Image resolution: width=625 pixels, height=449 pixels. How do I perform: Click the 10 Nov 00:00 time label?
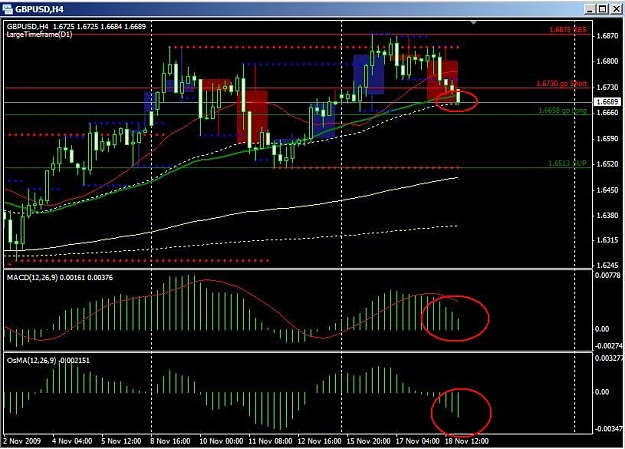pyautogui.click(x=221, y=441)
